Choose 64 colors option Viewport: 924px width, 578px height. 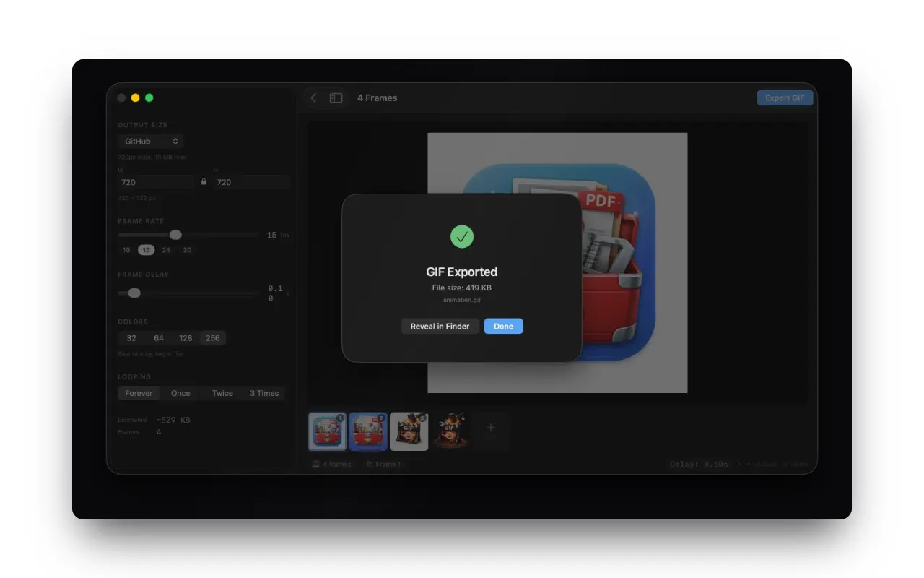click(x=159, y=338)
